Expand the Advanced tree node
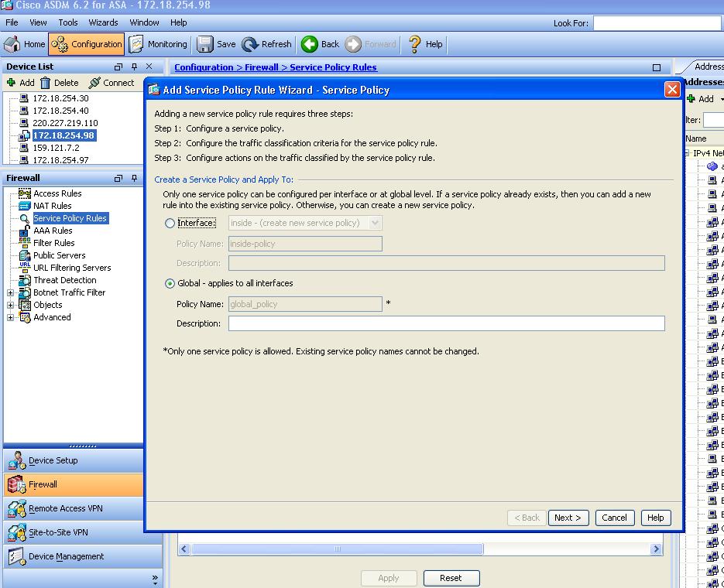 (10, 318)
